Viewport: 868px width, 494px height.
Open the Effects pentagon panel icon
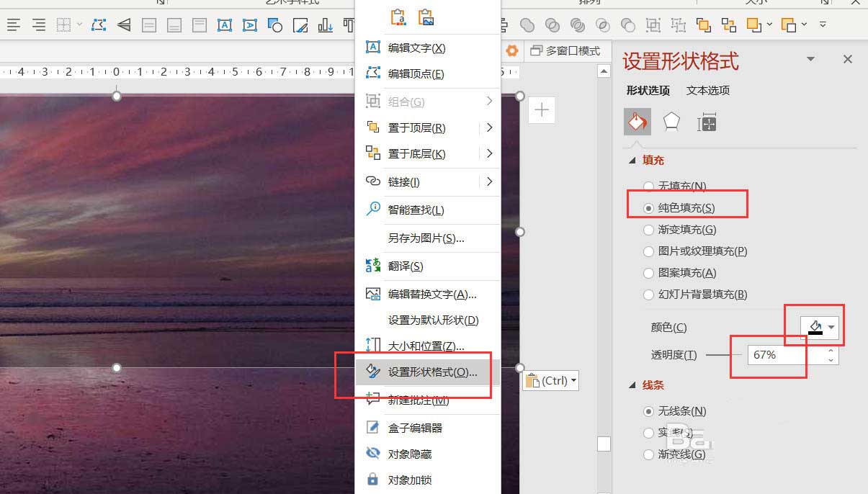[x=671, y=122]
